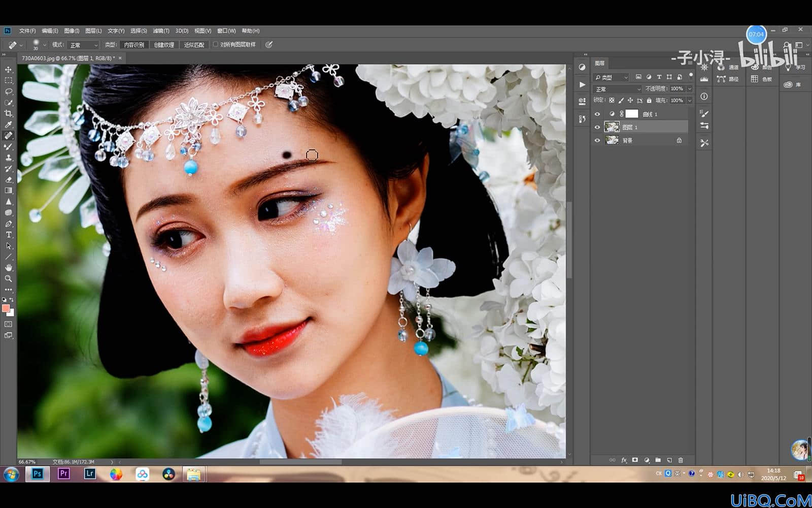The image size is (812, 508).
Task: Click the trash icon to delete layer
Action: 681,460
